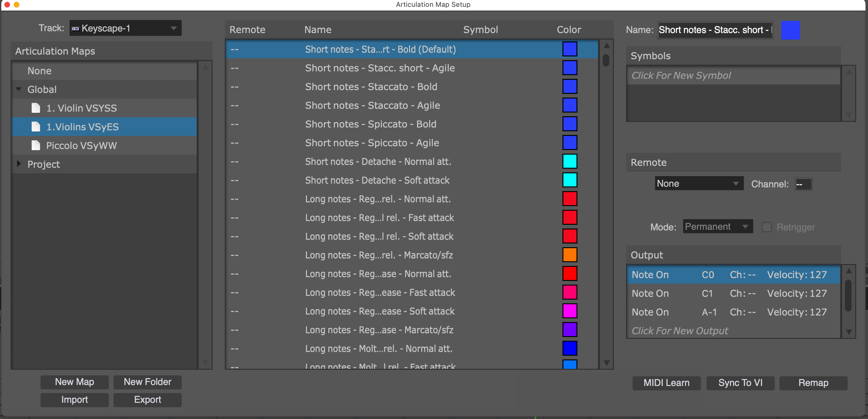Select 'Short notes - Spiccato - Agile' articulation

412,143
